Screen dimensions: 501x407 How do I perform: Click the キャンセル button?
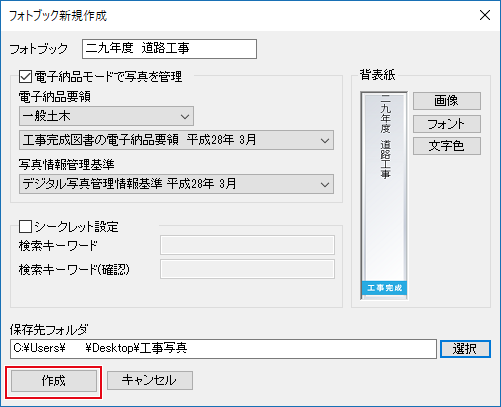point(150,380)
